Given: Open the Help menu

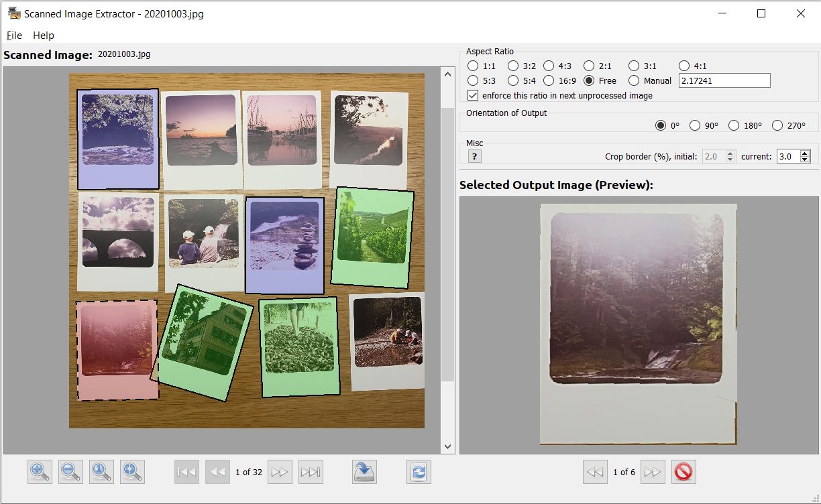Looking at the screenshot, I should (x=44, y=36).
